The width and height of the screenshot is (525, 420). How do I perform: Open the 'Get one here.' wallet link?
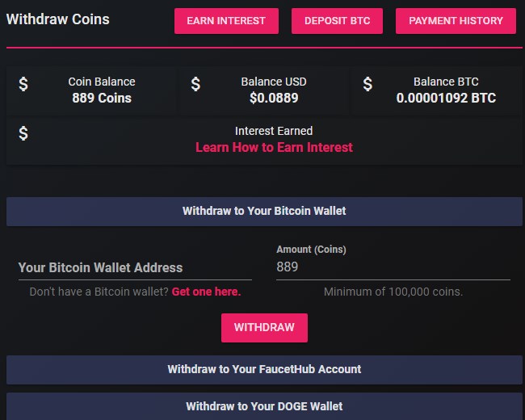[206, 292]
